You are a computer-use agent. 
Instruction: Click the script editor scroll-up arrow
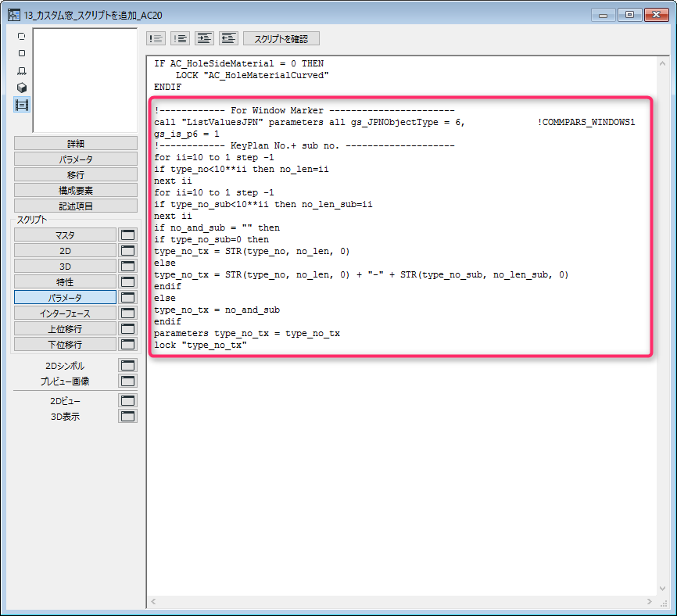click(662, 63)
